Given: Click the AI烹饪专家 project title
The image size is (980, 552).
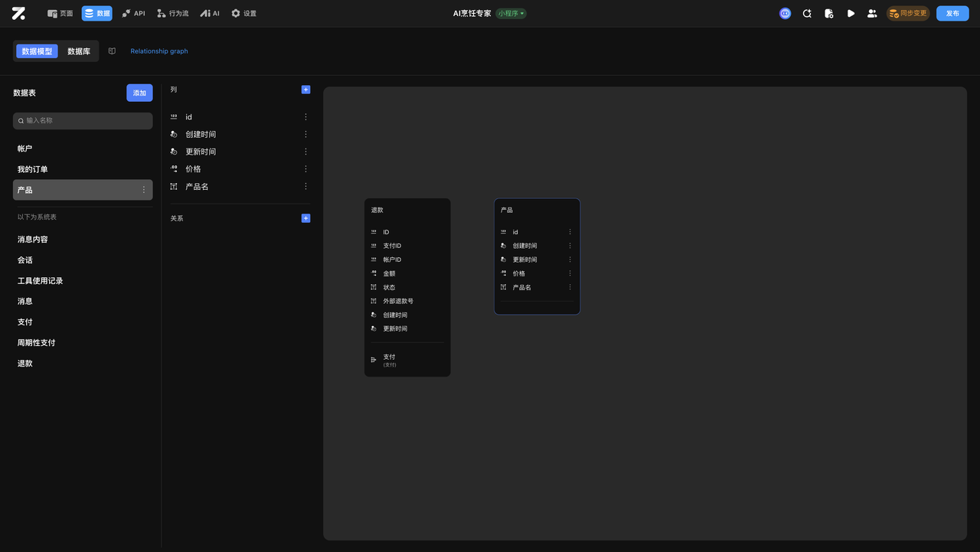Looking at the screenshot, I should click(472, 13).
